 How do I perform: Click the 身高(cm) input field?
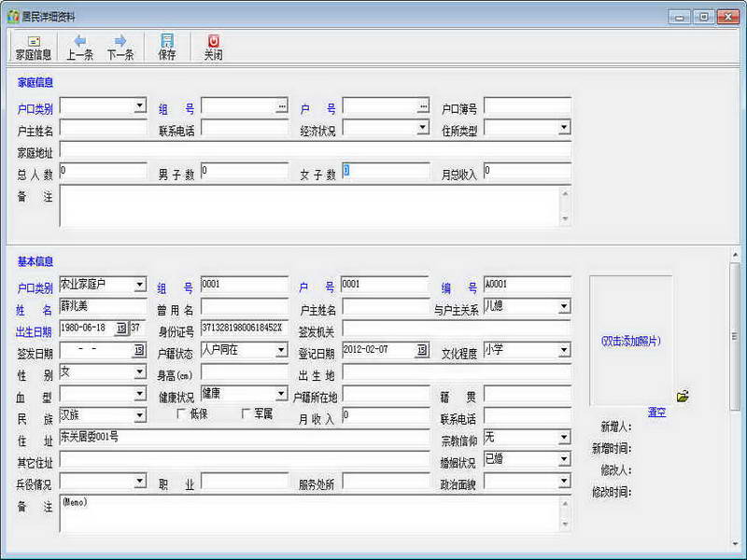point(245,371)
